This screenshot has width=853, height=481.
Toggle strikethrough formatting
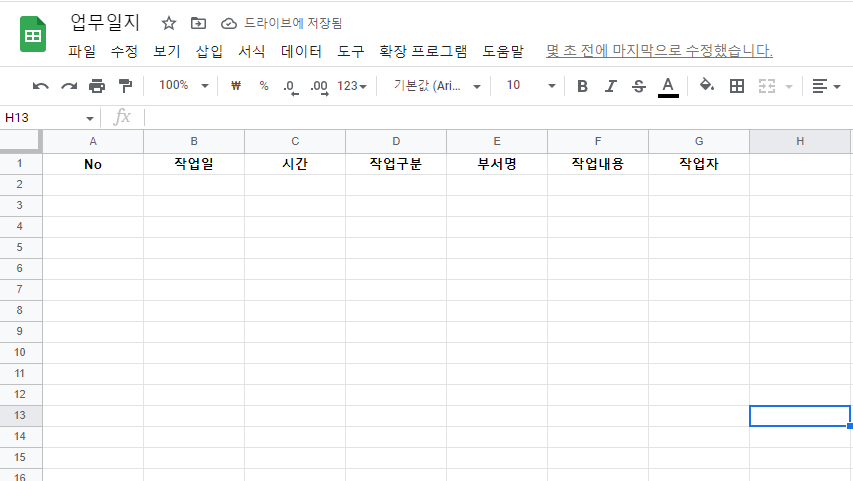[639, 86]
